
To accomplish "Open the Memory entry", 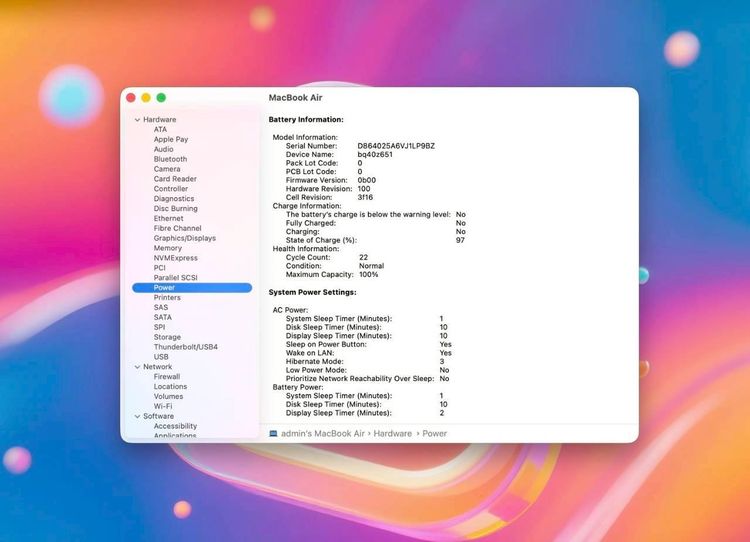I will (167, 248).
